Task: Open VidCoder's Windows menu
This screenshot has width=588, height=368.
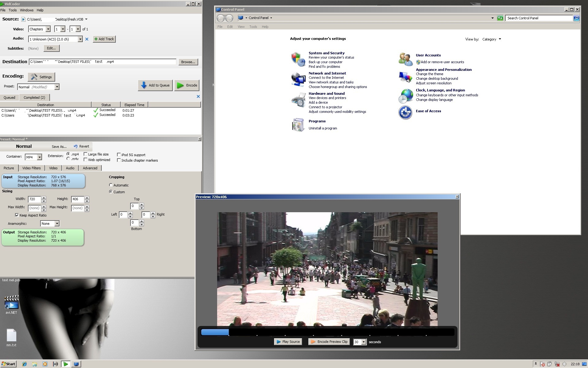Action: click(27, 10)
